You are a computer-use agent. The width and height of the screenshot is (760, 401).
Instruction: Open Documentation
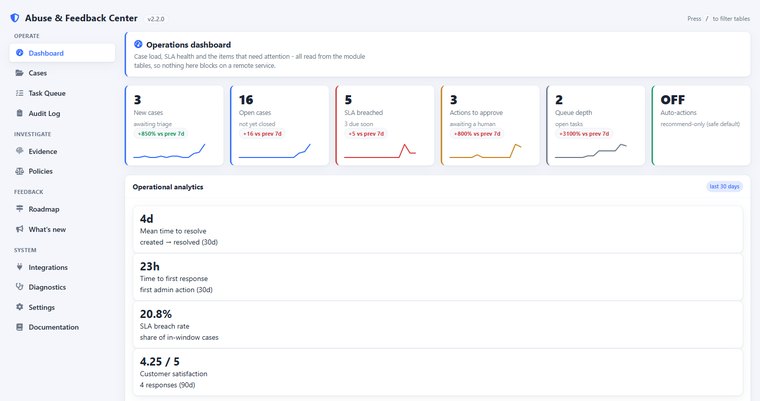(62, 327)
